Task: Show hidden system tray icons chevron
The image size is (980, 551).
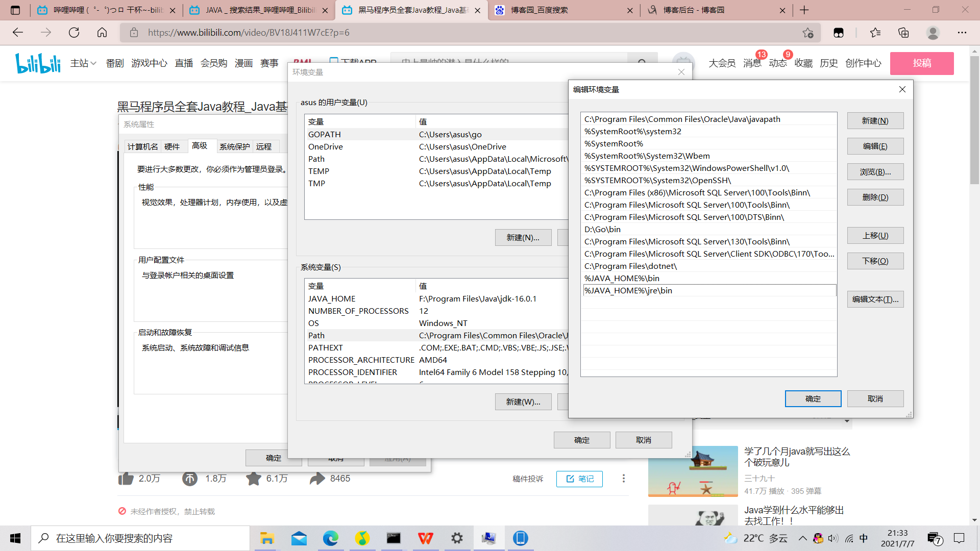Action: coord(802,538)
